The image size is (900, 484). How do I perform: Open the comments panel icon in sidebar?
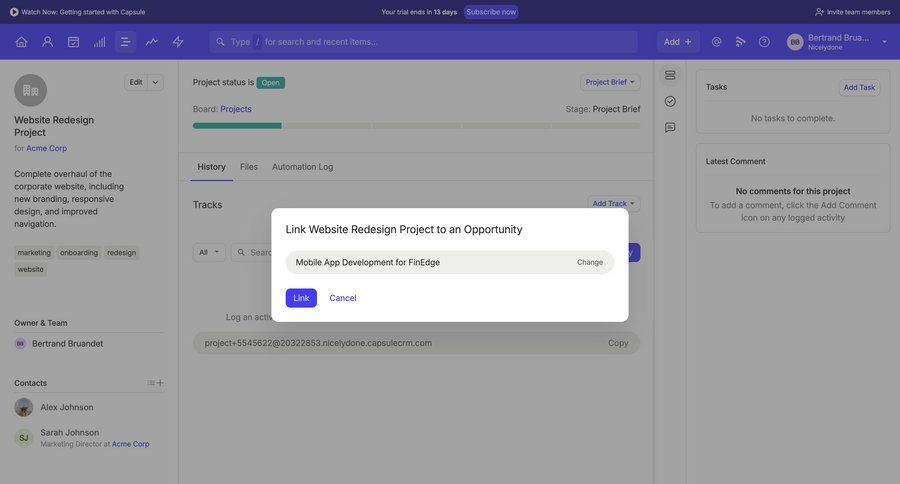[670, 127]
